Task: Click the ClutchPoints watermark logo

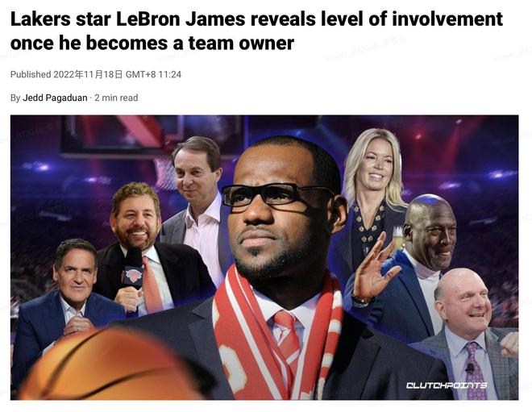Action: tap(447, 385)
